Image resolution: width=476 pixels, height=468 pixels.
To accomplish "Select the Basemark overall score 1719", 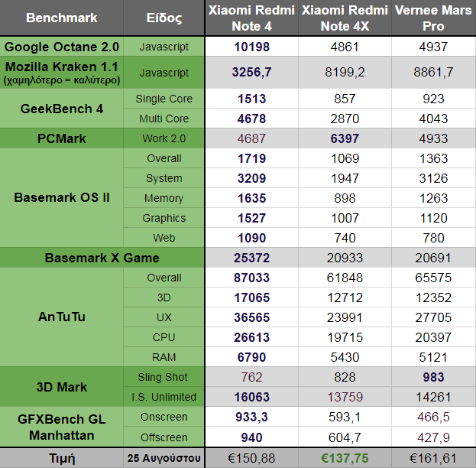I will [251, 158].
